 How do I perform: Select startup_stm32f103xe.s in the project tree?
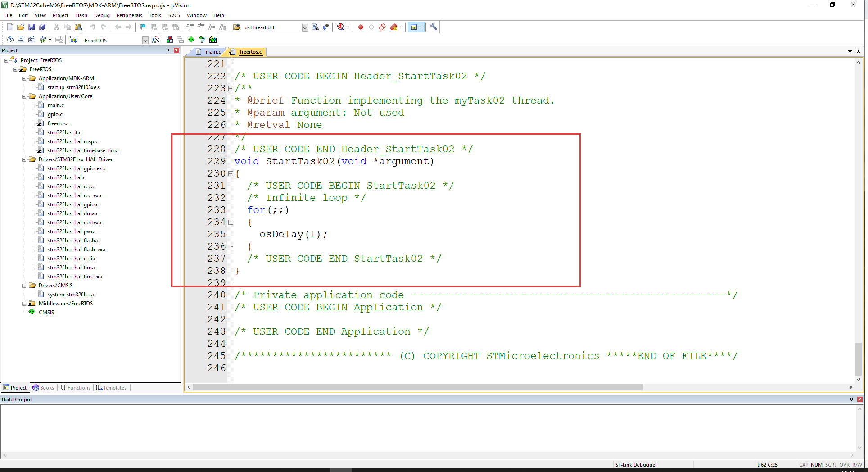click(74, 87)
